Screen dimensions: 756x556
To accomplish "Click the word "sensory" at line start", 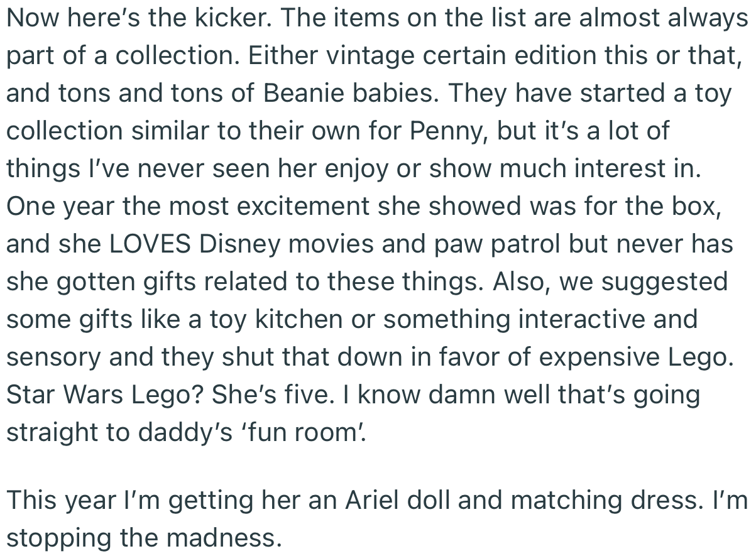I will (53, 357).
